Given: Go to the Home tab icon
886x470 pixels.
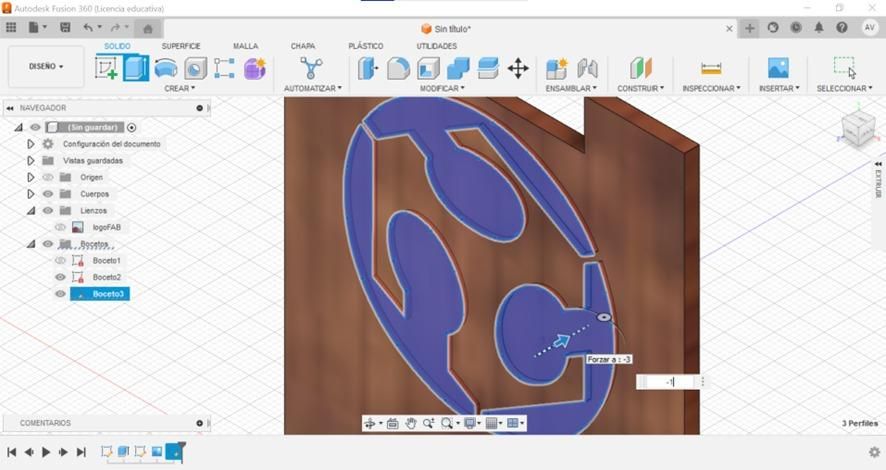Looking at the screenshot, I should pyautogui.click(x=148, y=29).
